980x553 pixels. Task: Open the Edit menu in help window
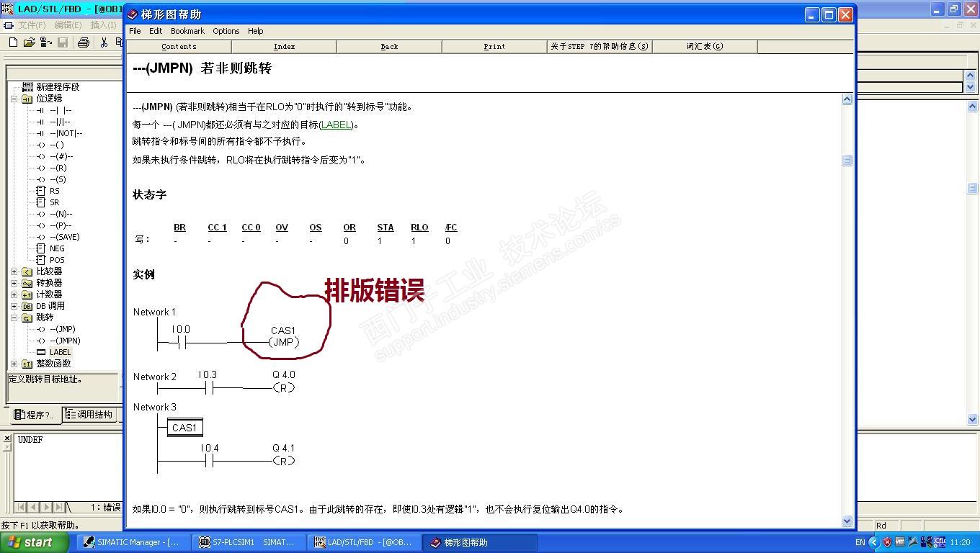pyautogui.click(x=156, y=31)
